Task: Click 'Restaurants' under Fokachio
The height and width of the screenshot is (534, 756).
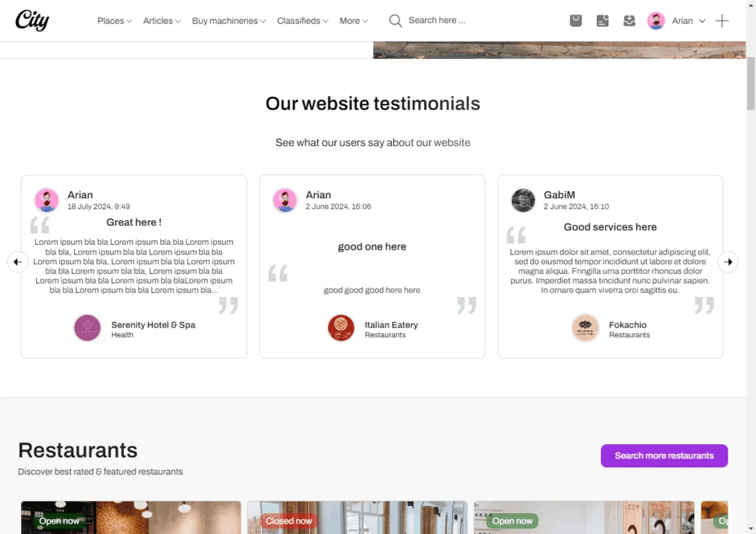Action: click(629, 335)
